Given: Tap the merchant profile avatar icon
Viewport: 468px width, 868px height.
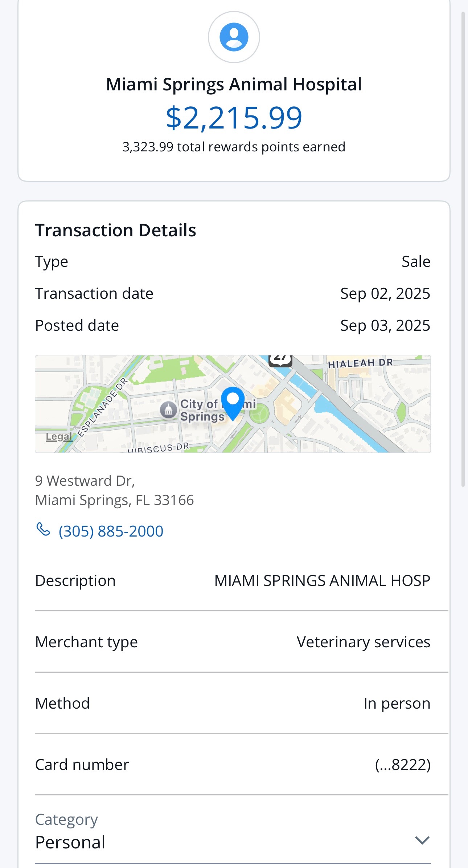Looking at the screenshot, I should pyautogui.click(x=234, y=37).
